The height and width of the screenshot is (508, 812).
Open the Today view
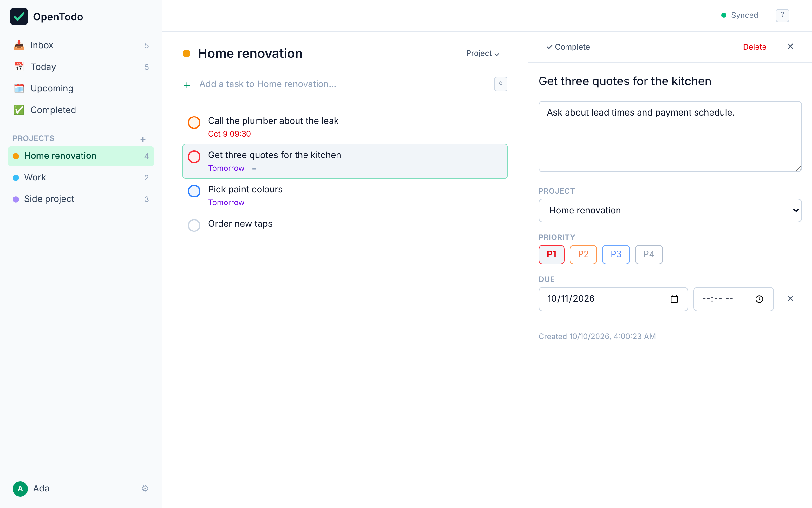click(x=81, y=67)
